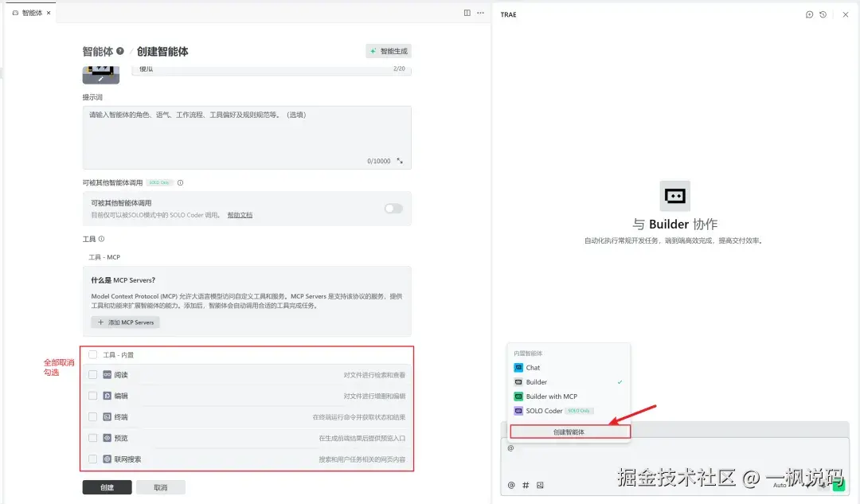Click the 内置智能体 list header
The height and width of the screenshot is (504, 860).
[x=528, y=354]
